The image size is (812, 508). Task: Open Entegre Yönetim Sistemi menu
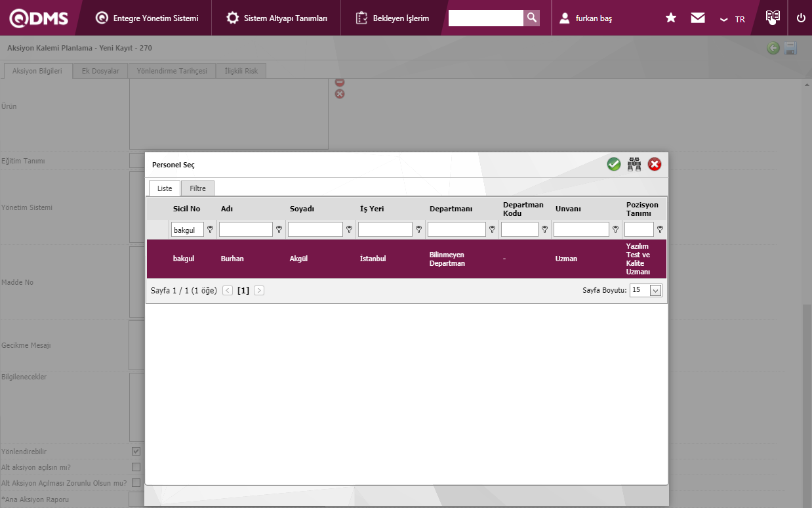click(147, 18)
